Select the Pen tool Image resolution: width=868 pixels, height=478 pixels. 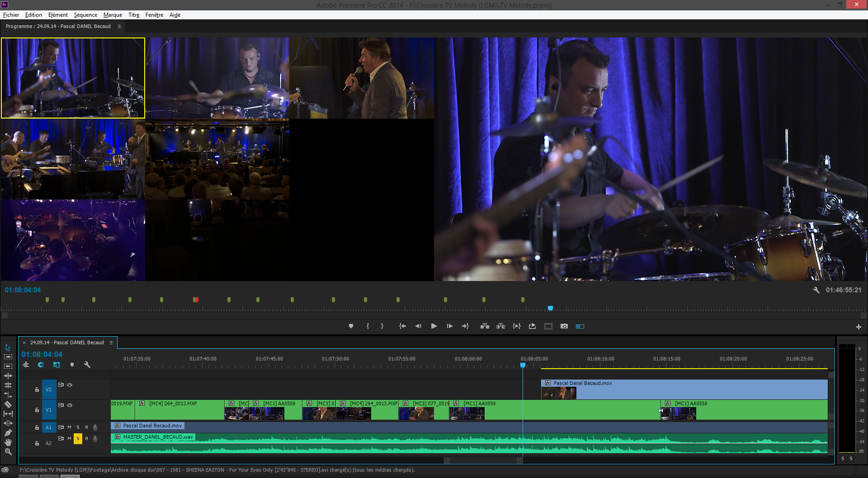click(8, 433)
